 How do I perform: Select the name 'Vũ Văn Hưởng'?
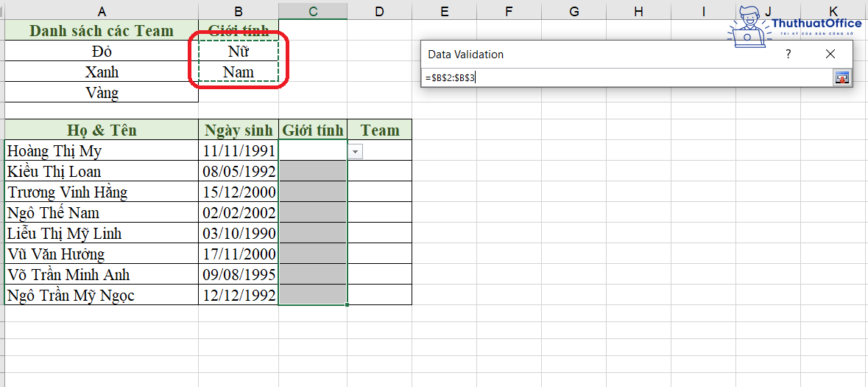(102, 254)
